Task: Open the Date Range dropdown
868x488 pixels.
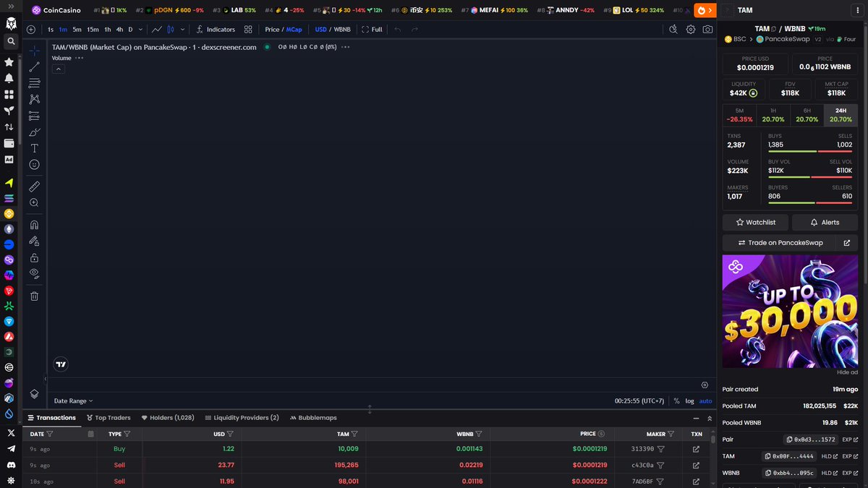Action: [73, 401]
